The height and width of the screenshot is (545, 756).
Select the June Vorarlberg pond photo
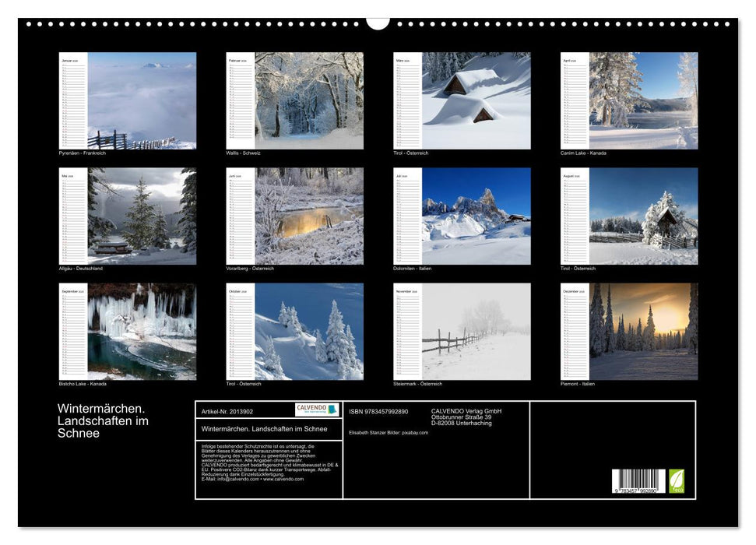309,216
